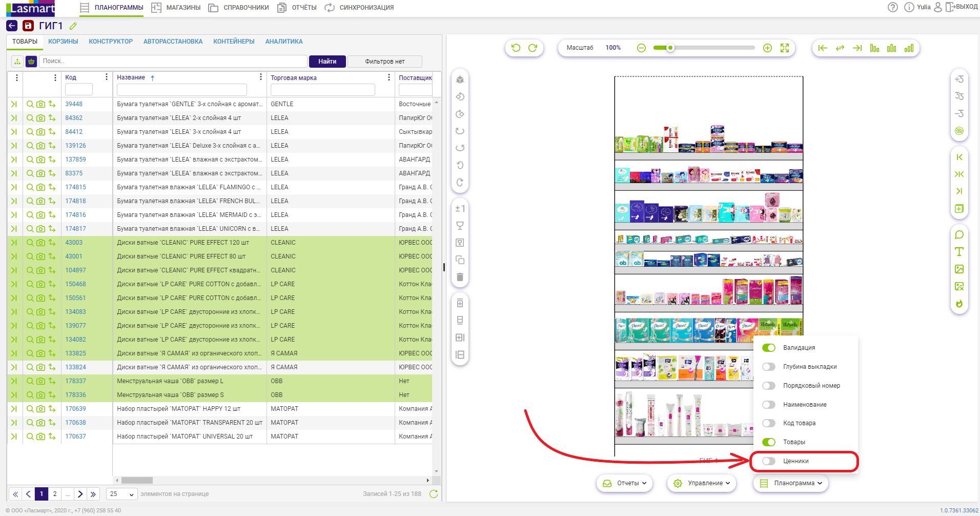Toggle the Валидация switch
The height and width of the screenshot is (516, 980).
click(x=769, y=348)
